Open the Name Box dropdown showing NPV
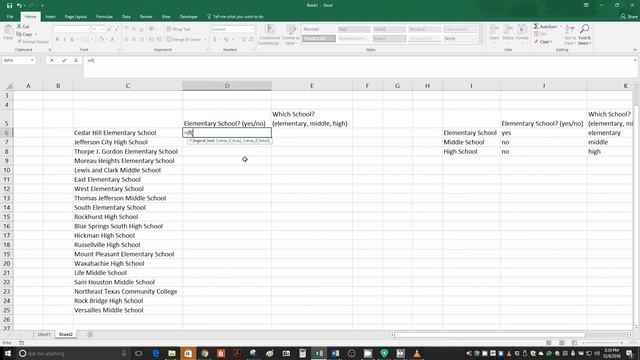The image size is (640, 360). click(32, 60)
